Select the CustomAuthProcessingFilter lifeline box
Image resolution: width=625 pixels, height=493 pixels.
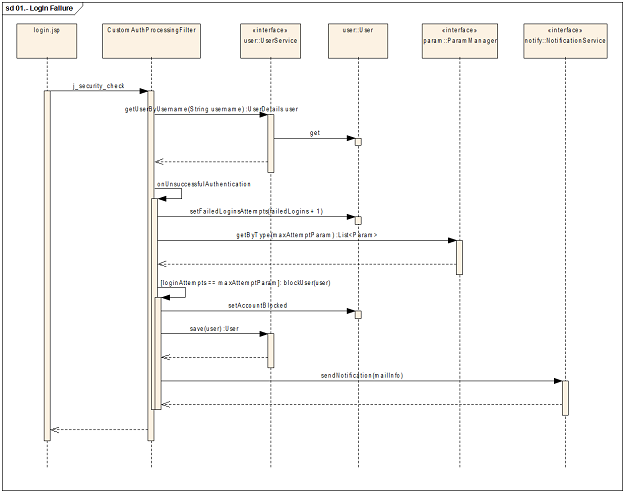[151, 41]
